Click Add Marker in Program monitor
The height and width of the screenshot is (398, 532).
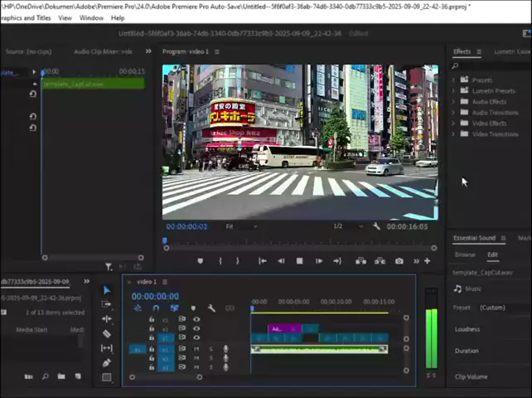click(x=200, y=261)
